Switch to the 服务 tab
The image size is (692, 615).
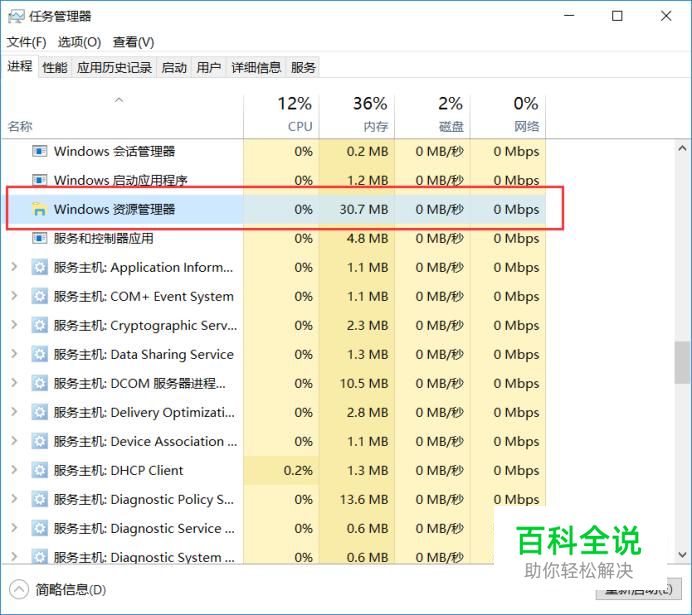(303, 68)
